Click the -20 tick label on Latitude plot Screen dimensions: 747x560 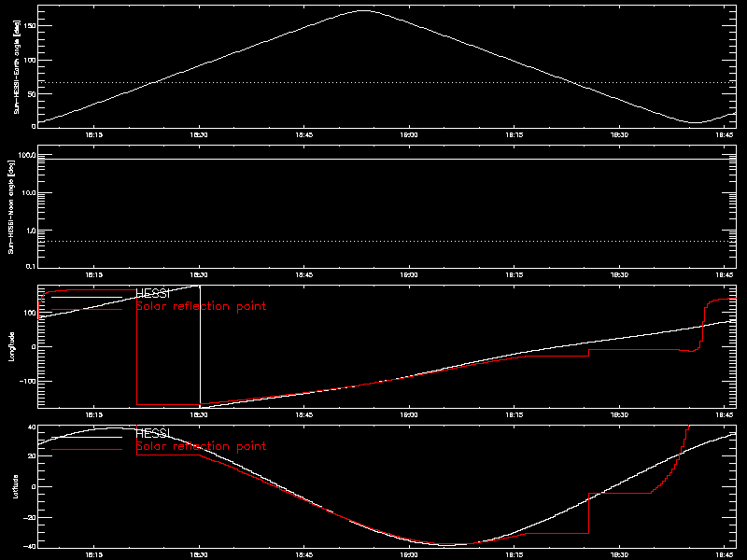[30, 517]
